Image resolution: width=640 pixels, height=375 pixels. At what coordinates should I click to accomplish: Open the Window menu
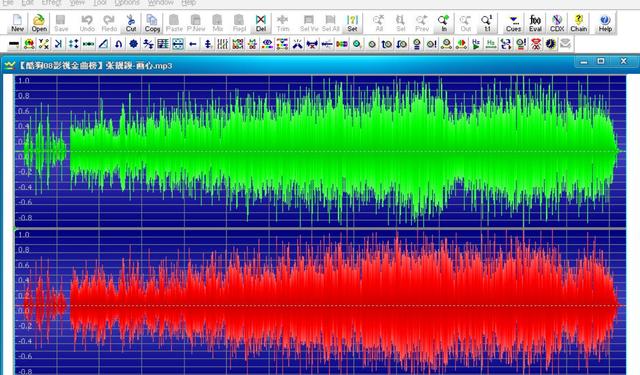click(x=160, y=2)
